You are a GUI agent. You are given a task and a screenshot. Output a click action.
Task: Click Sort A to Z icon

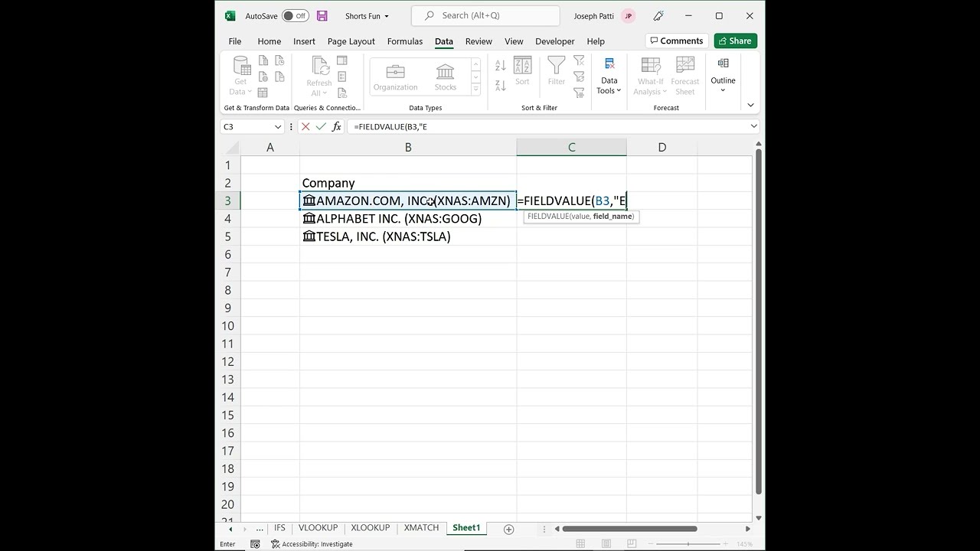(500, 67)
